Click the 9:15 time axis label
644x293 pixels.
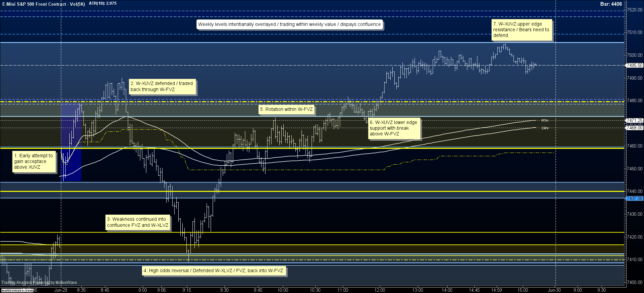coord(187,290)
